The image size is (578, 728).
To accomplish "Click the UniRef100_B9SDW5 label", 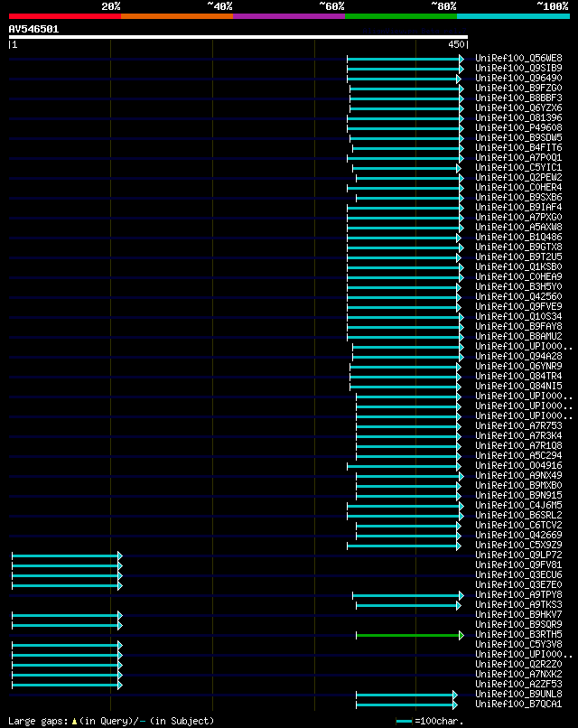I will pyautogui.click(x=518, y=137).
